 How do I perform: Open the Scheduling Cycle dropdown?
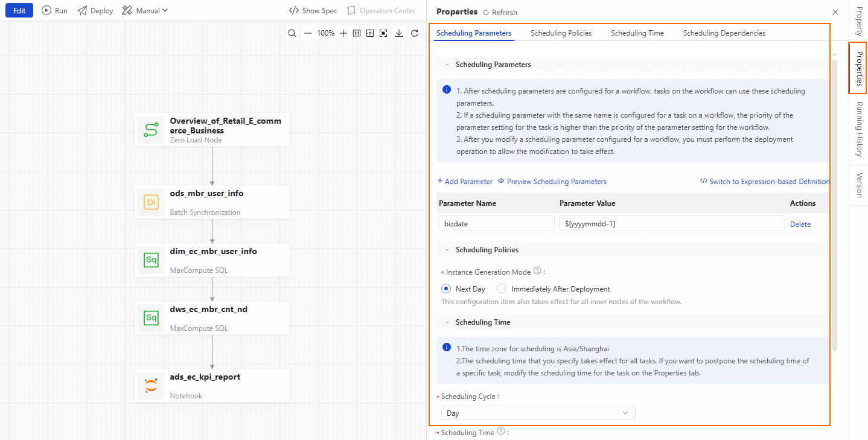point(538,413)
